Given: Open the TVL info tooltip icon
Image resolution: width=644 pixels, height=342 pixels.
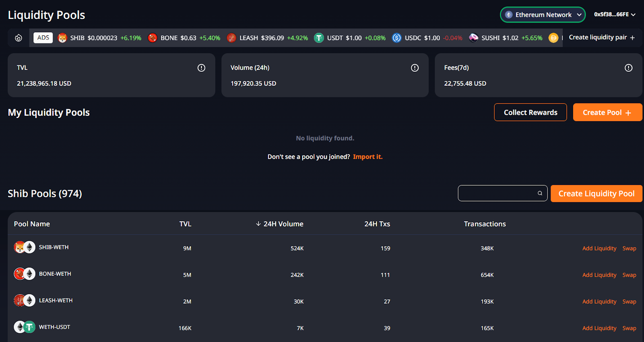Looking at the screenshot, I should coord(201,68).
